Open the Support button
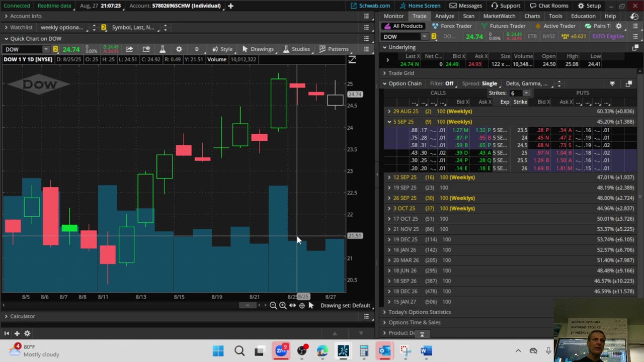Screen dimensions: 644x362 tap(506, 6)
